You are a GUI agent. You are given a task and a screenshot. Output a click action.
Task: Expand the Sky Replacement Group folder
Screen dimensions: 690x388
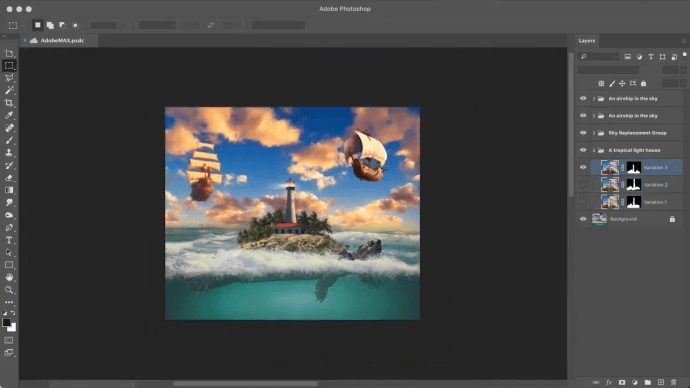[x=594, y=133]
